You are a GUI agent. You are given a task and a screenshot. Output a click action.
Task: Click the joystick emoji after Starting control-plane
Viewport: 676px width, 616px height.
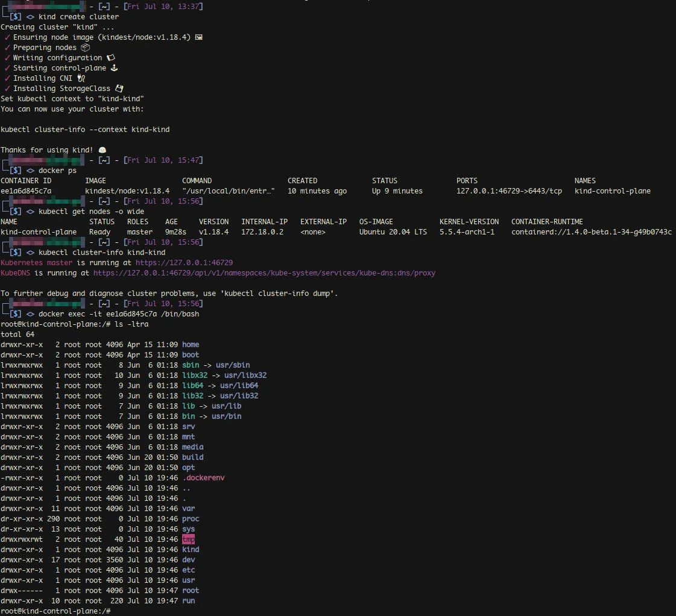(x=114, y=68)
